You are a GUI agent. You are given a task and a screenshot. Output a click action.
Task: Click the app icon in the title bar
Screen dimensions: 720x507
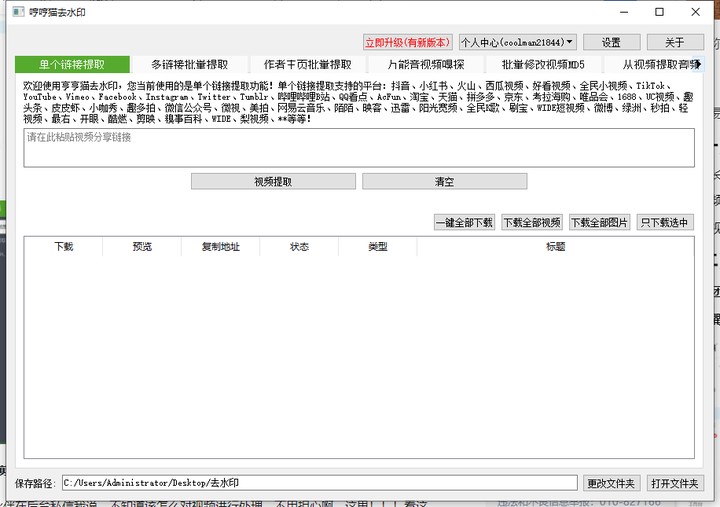pos(18,12)
